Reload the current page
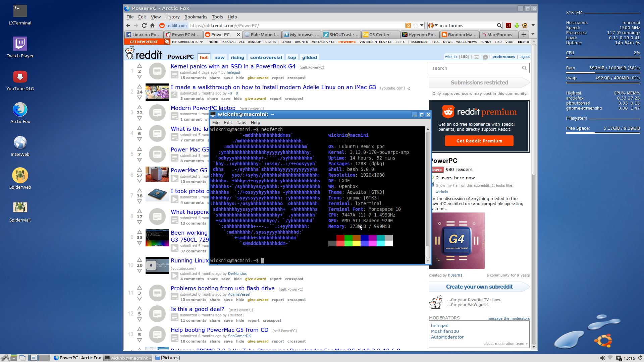Image resolution: width=644 pixels, height=362 pixels. pyautogui.click(x=144, y=25)
